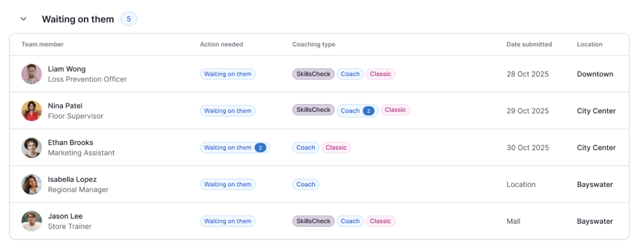Open Jason Lee's profile avatar
This screenshot has height=250, width=644.
click(31, 221)
